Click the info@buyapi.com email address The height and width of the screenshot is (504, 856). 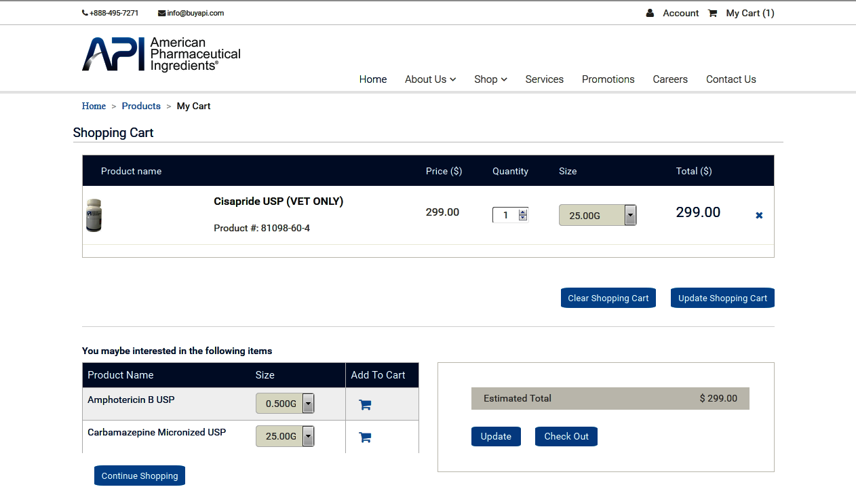point(195,13)
